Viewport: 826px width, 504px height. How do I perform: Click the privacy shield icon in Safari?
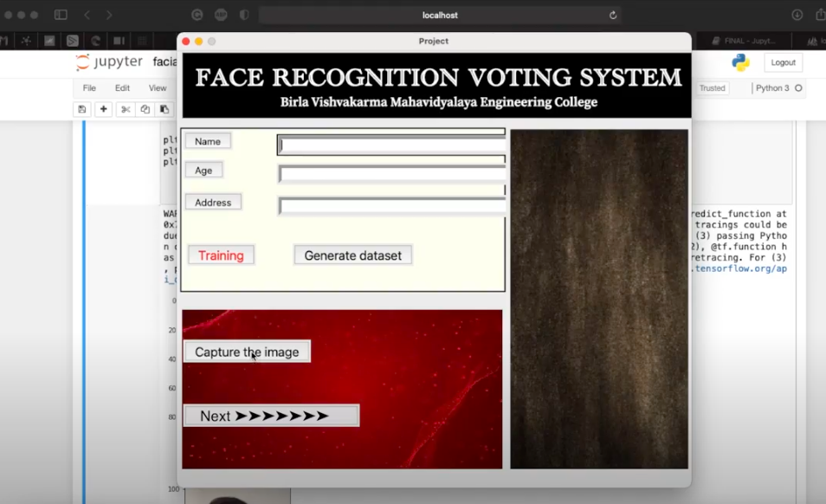pos(244,16)
